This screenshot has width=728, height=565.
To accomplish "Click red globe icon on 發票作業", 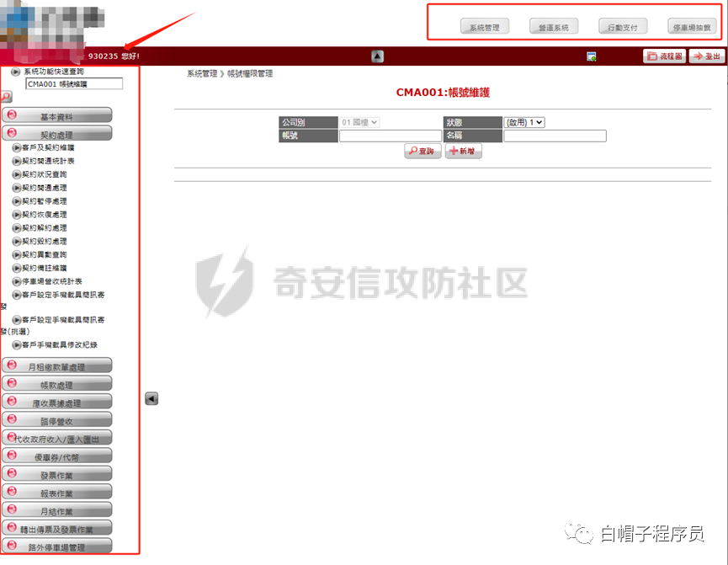I will pyautogui.click(x=12, y=473).
